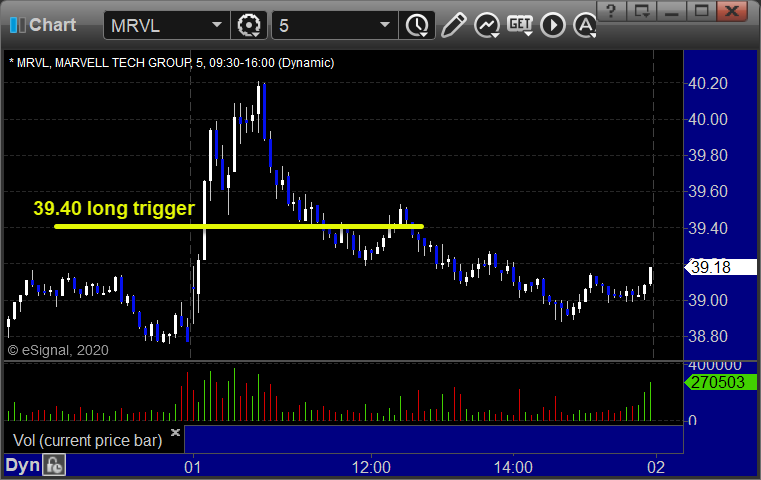Viewport: 761px width, 480px height.
Task: Close the chart window
Action: tap(732, 11)
